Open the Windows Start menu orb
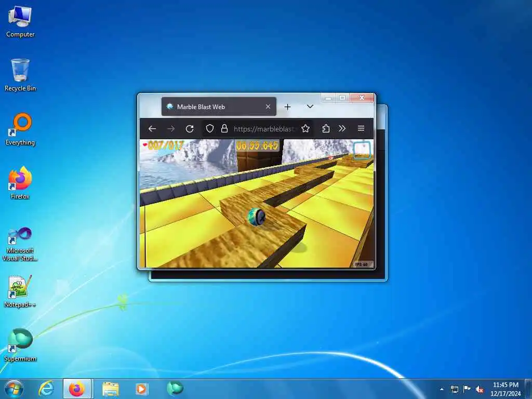The height and width of the screenshot is (399, 532). (14, 389)
